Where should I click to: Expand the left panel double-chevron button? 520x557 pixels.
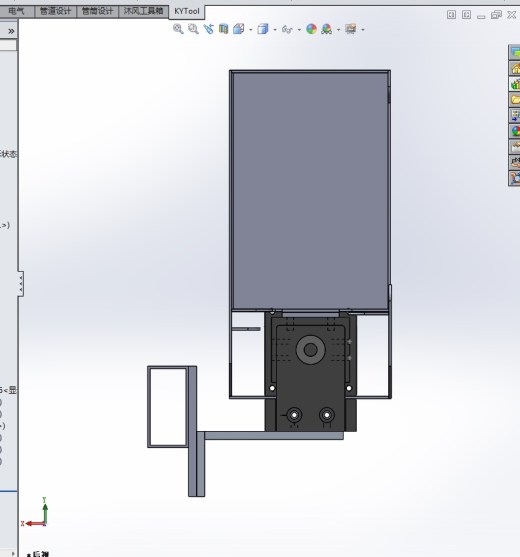click(11, 31)
